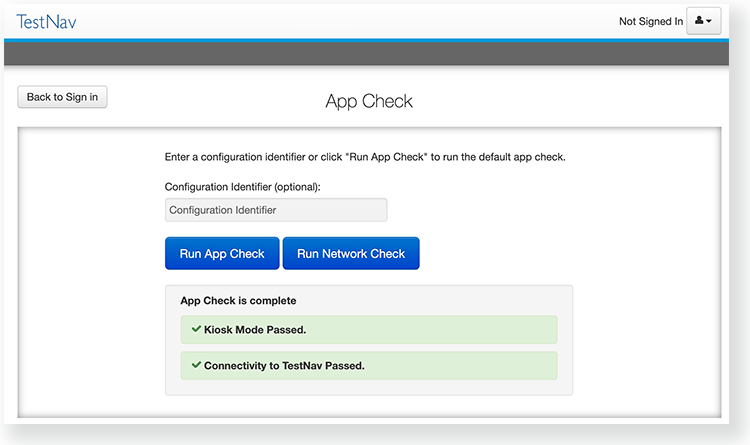Click the caret arrow beside the user icon
750x445 pixels.
pyautogui.click(x=710, y=22)
